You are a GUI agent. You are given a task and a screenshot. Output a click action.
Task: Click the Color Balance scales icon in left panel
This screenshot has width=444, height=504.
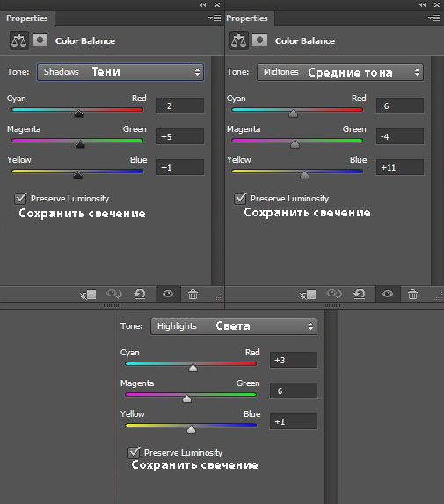19,40
